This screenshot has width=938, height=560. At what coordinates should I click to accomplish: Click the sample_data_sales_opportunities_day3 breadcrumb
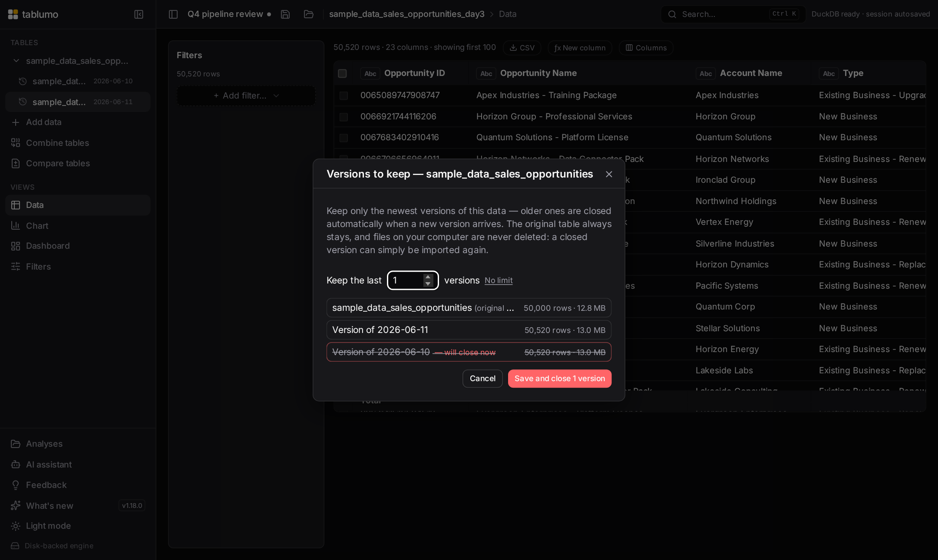click(406, 14)
